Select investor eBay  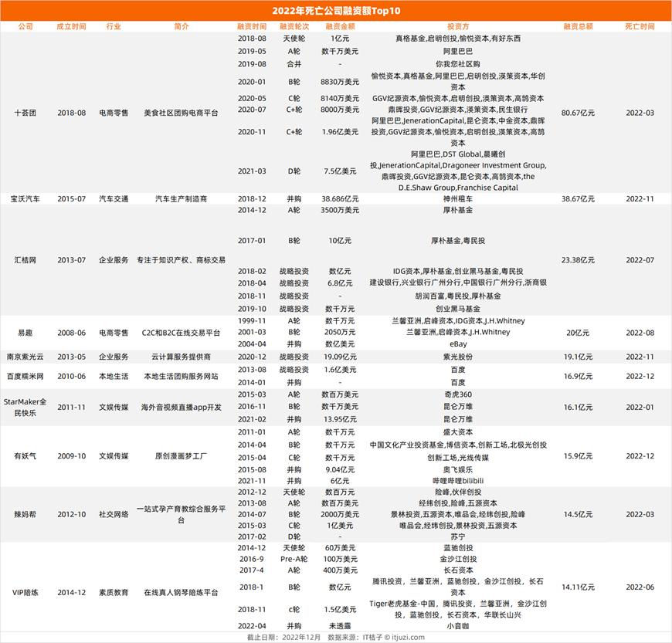coord(458,344)
